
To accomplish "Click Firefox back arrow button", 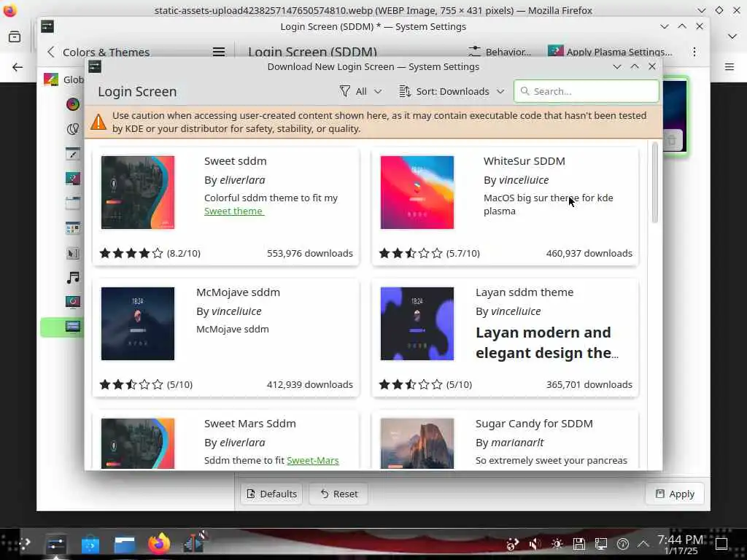I will [x=18, y=67].
